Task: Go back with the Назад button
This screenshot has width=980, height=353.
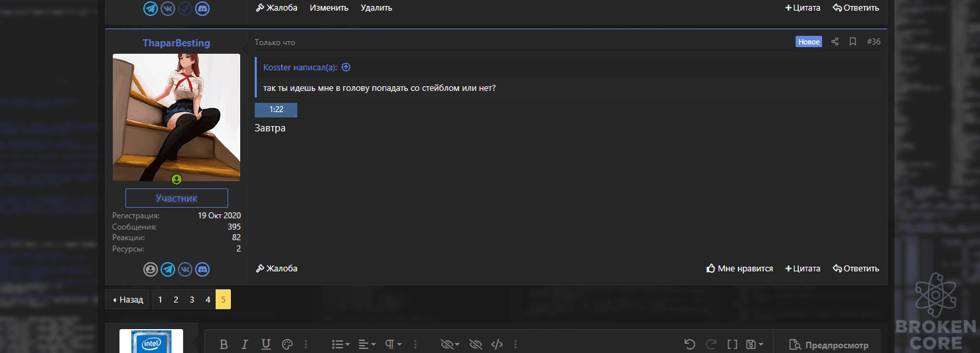Action: click(127, 300)
